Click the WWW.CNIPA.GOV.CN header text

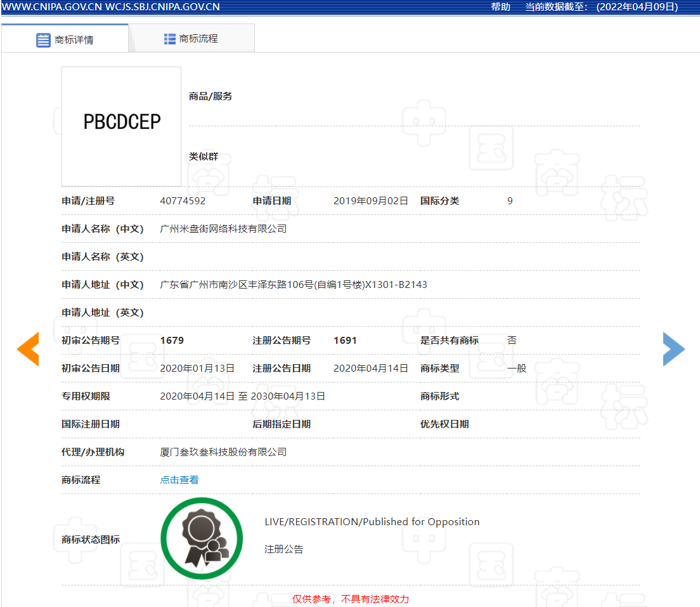[x=53, y=7]
